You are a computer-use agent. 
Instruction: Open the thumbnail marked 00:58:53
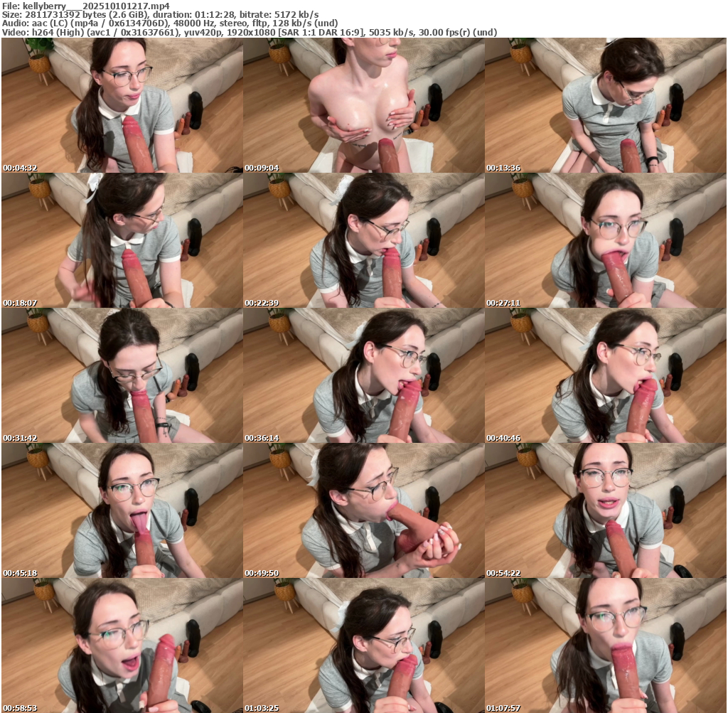click(122, 645)
